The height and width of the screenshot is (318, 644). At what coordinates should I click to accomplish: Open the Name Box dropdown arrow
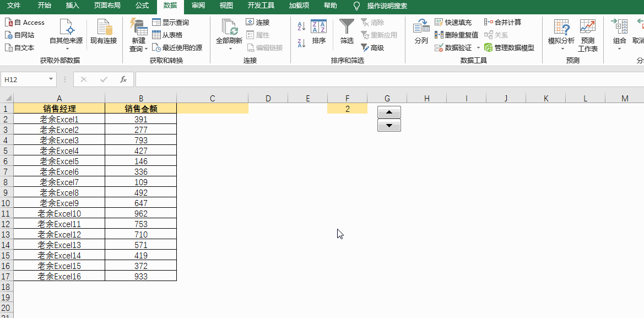pos(51,79)
